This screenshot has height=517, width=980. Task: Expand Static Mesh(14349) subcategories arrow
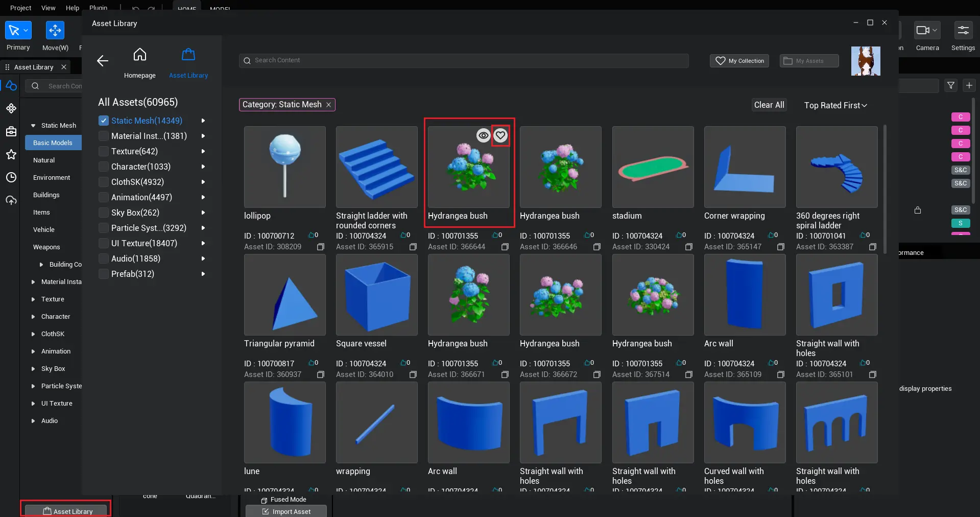[203, 121]
